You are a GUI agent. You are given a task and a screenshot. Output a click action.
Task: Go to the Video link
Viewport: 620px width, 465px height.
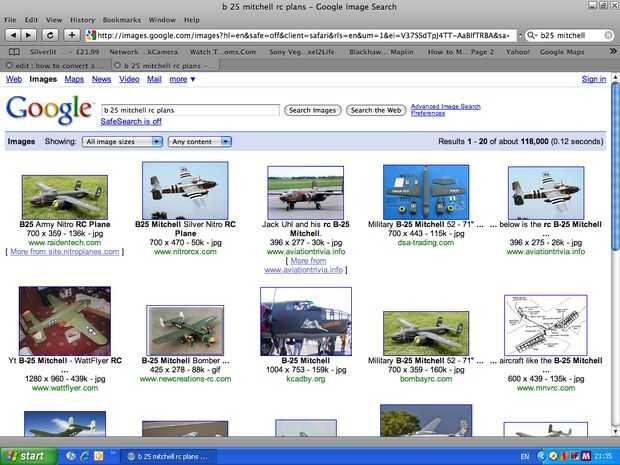(129, 79)
